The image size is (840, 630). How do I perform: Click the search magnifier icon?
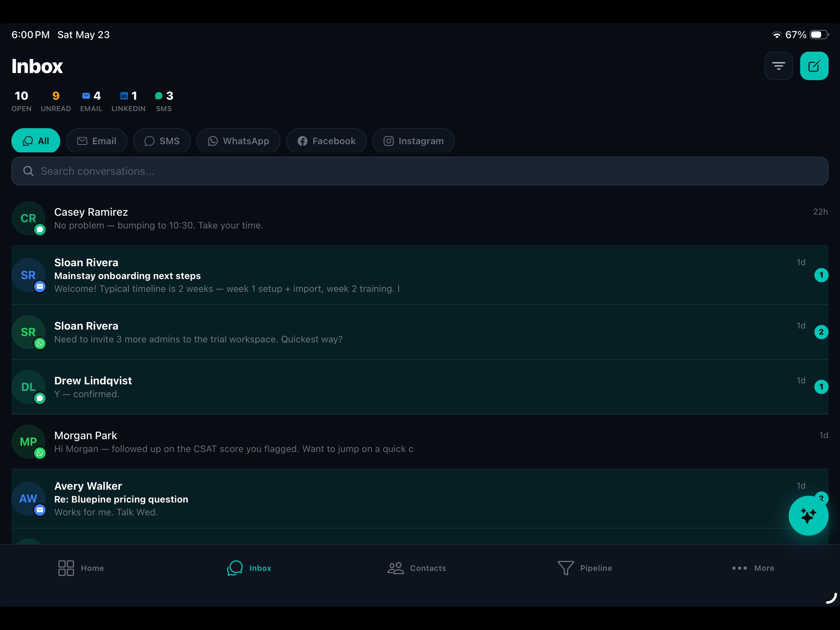tap(28, 171)
